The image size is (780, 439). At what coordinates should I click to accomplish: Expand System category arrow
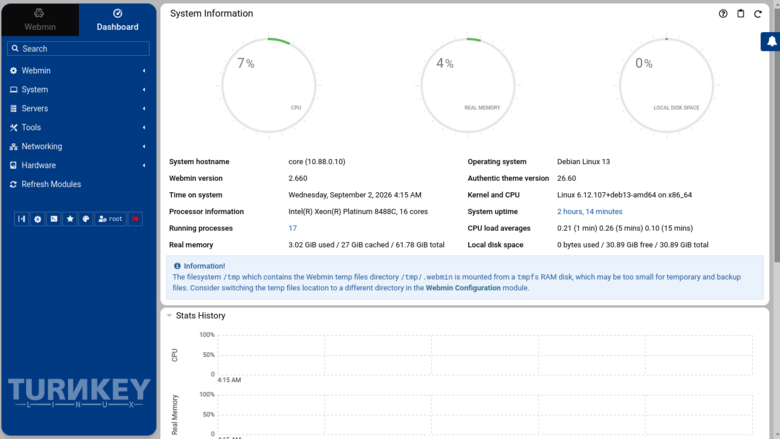[144, 89]
